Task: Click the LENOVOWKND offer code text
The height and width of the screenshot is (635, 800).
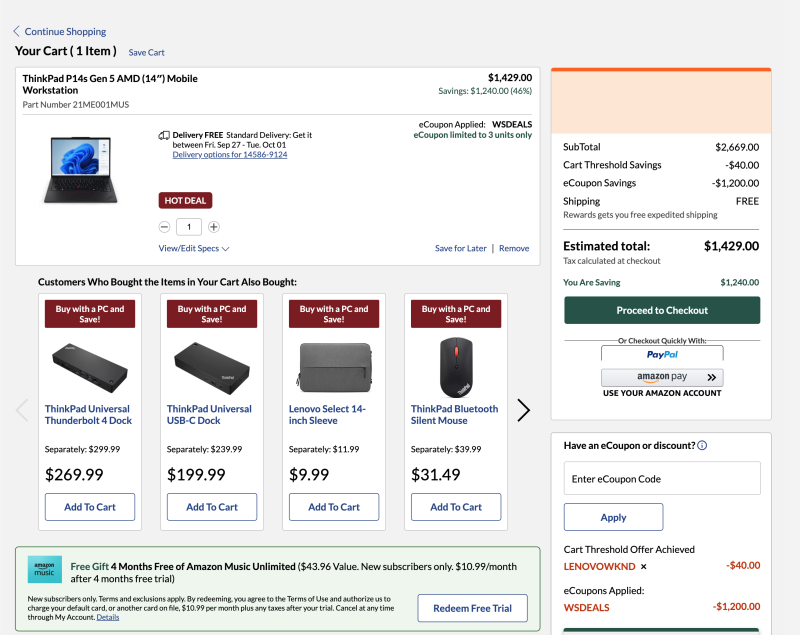Action: point(599,567)
